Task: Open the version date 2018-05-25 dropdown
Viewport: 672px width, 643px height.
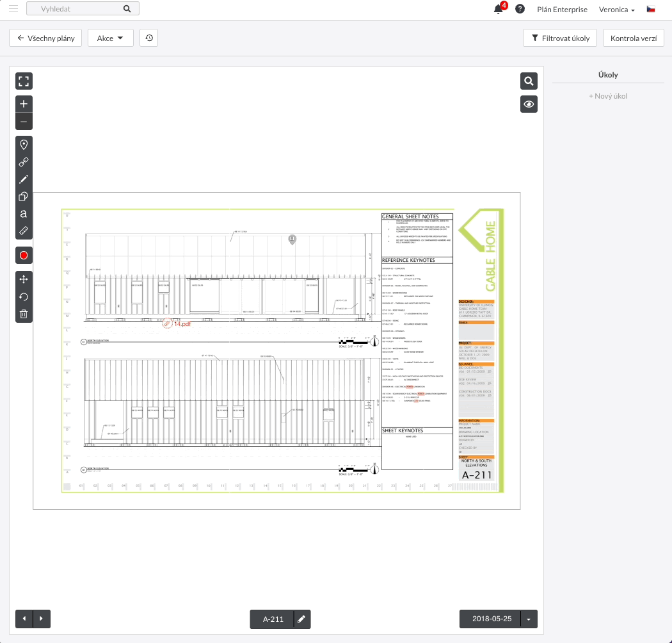Action: (529, 619)
